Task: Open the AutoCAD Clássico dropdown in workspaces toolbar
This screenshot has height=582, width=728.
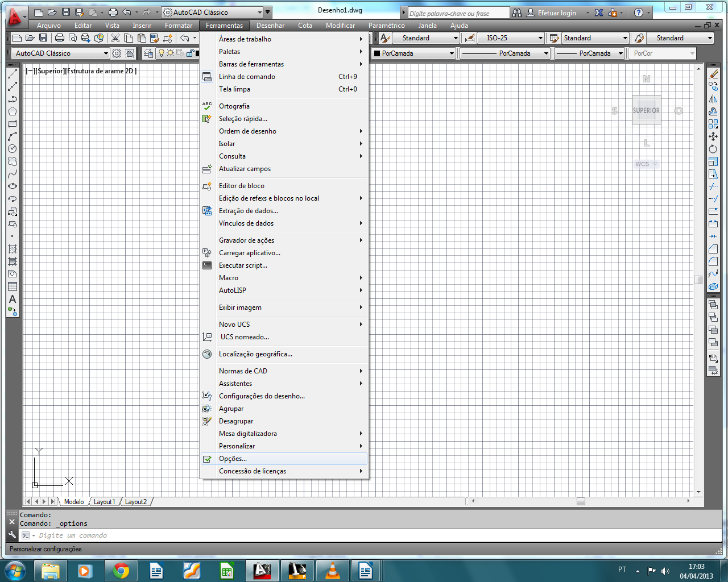Action: (x=60, y=53)
